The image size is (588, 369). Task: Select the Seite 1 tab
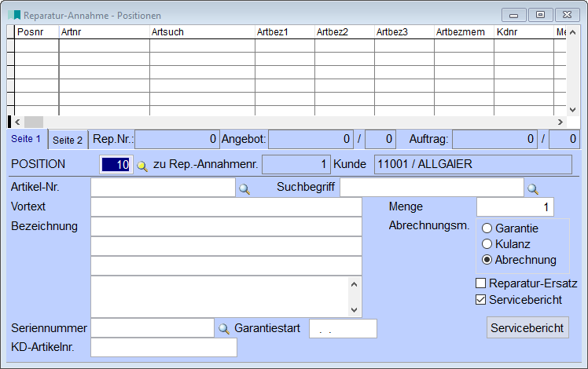26,139
